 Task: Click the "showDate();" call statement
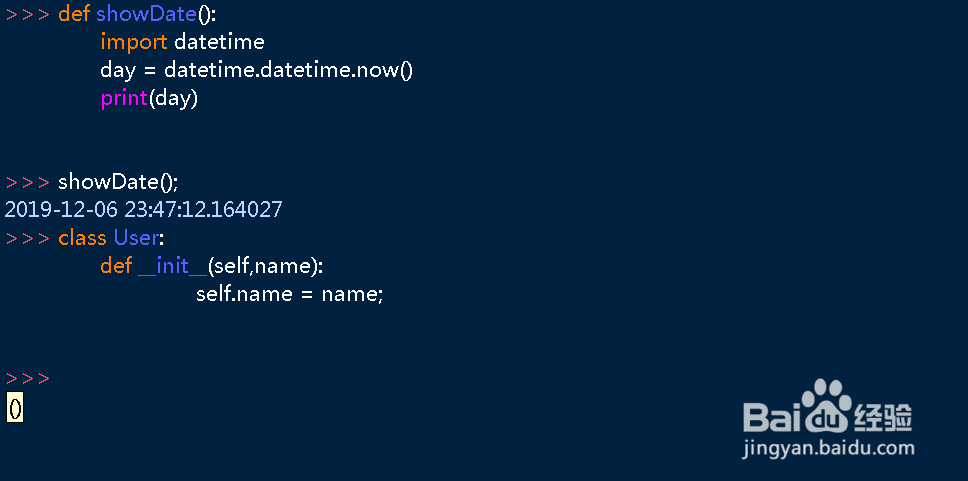(x=118, y=182)
